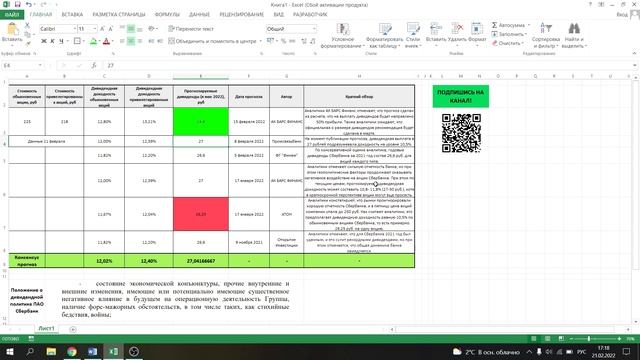Apply red font color A

(x=107, y=41)
